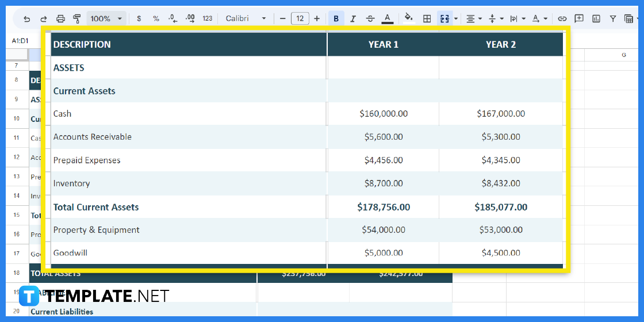Click the Total Current Assets label

click(x=96, y=207)
